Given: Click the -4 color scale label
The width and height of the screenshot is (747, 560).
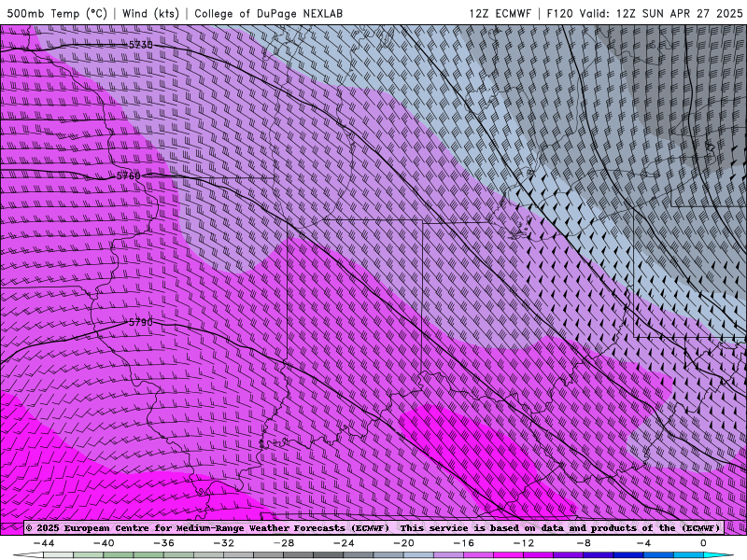Looking at the screenshot, I should pos(643,543).
